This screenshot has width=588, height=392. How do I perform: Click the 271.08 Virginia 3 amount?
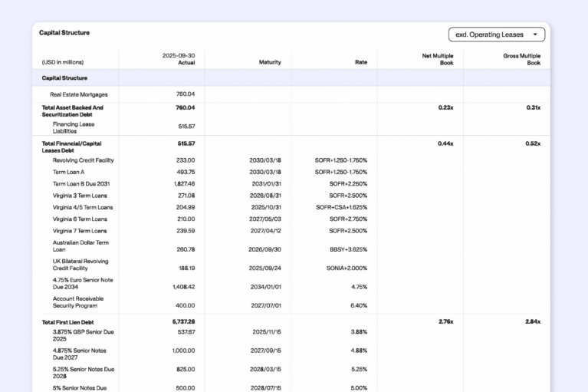click(186, 196)
